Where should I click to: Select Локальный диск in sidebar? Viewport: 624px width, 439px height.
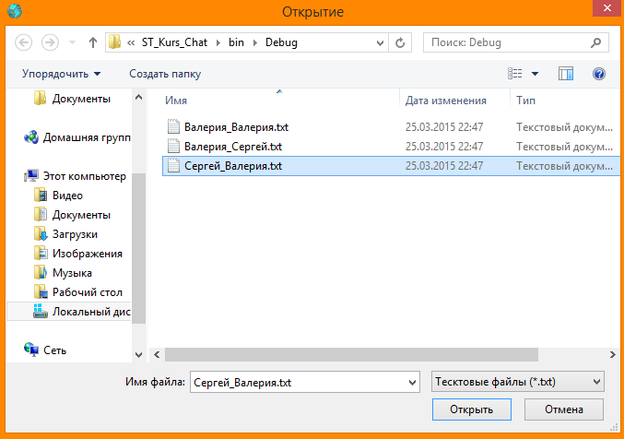(x=91, y=312)
